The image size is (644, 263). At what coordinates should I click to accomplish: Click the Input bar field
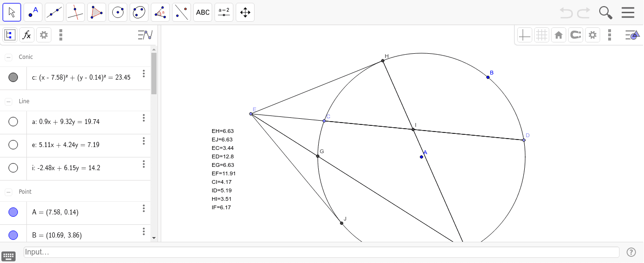(x=321, y=252)
